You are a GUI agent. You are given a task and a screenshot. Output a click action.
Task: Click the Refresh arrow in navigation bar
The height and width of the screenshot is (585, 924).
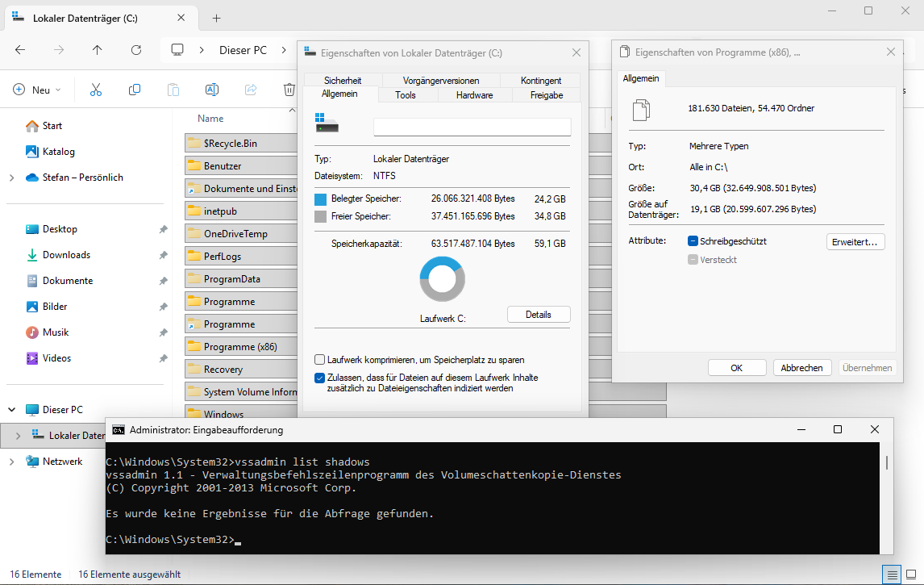(x=136, y=50)
